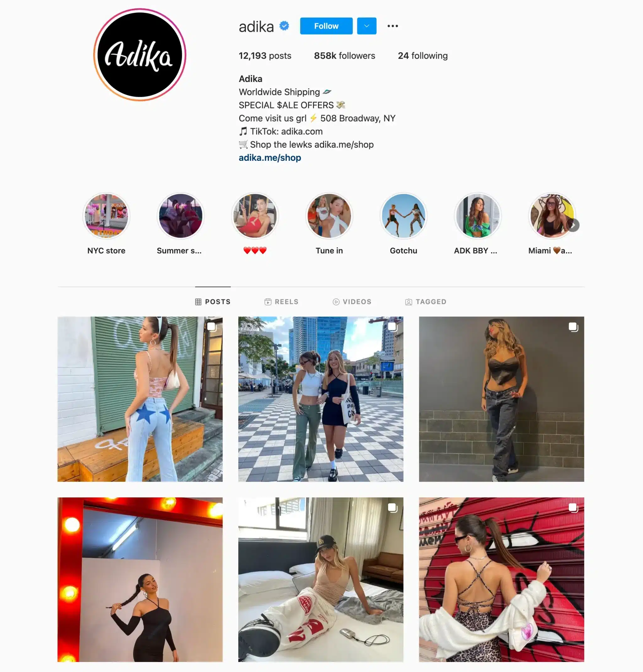
Task: Open the Tune in story highlight
Action: [329, 216]
